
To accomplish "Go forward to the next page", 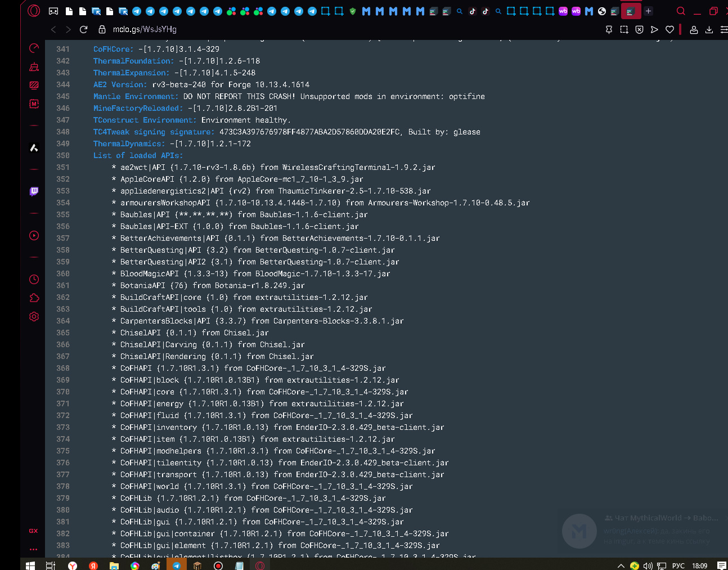I will click(68, 29).
